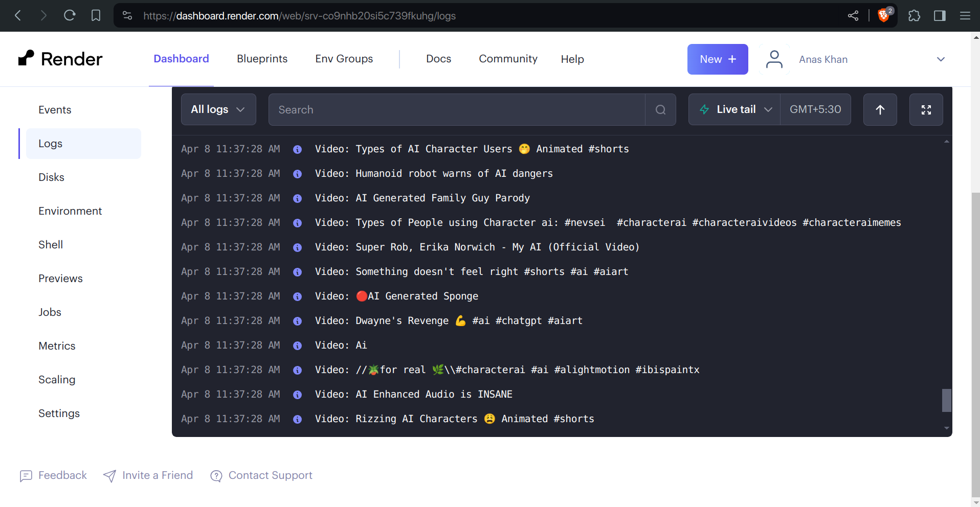Image resolution: width=980 pixels, height=507 pixels.
Task: Click the log panel scrollbar thumb
Action: pos(947,400)
